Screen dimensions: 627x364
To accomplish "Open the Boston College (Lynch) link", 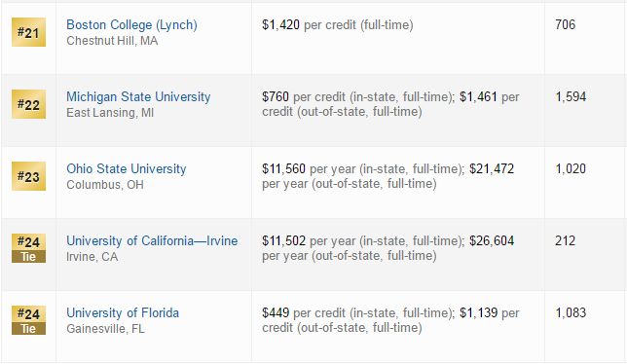I will pyautogui.click(x=131, y=24).
